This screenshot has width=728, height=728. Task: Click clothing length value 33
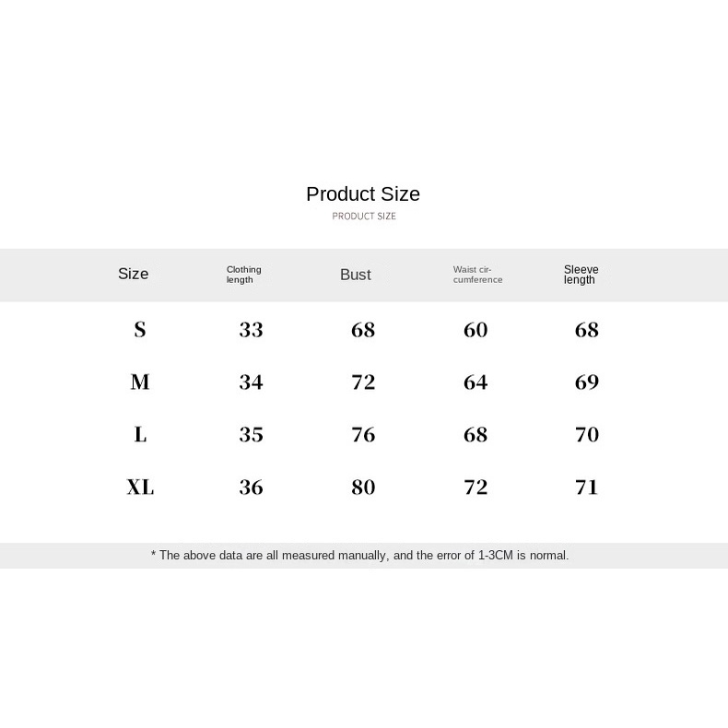251,330
